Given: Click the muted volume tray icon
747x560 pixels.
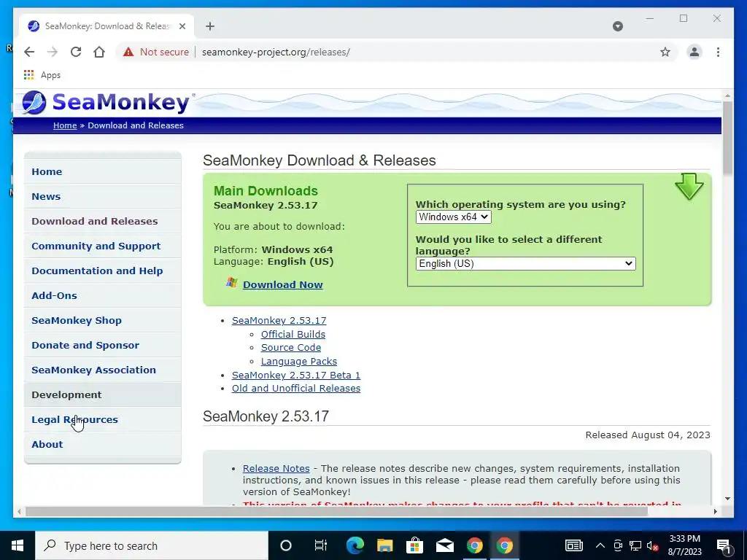Looking at the screenshot, I should [x=653, y=545].
